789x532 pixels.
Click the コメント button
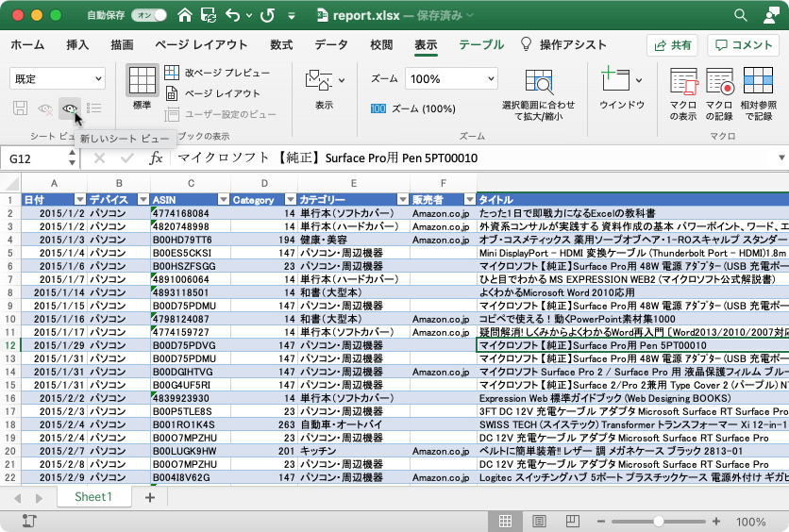[744, 45]
